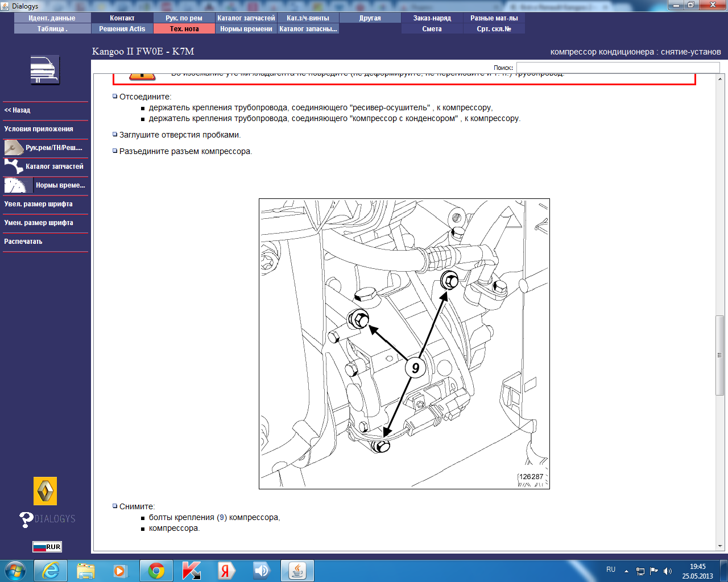Screen dimensions: 728x582
Task: Click the Renault logo in the sidebar
Action: (45, 491)
